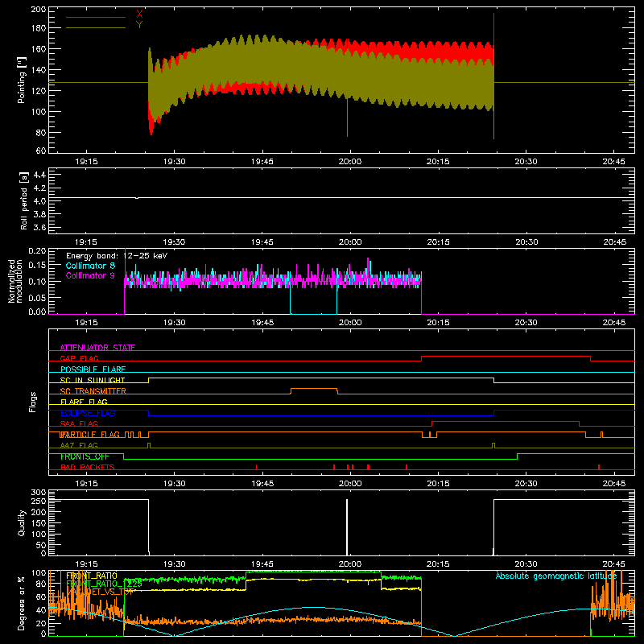Click the 'SC_TRANSMITTER' flag label
Image resolution: width=644 pixels, height=644 pixels.
coord(93,390)
